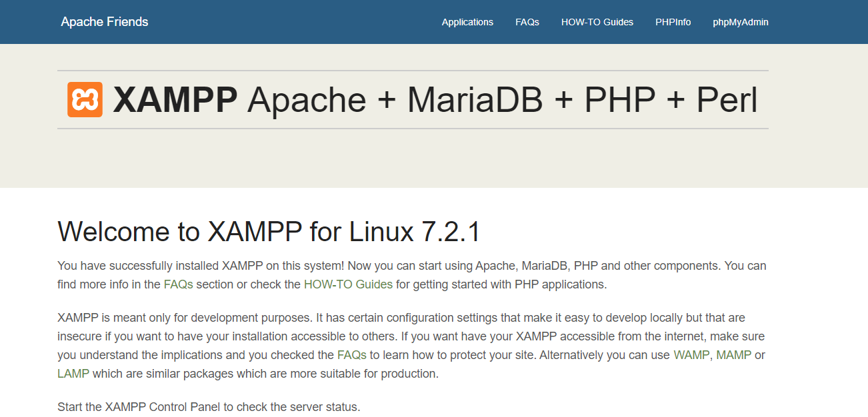
Task: Visit the LAMP link
Action: [73, 374]
